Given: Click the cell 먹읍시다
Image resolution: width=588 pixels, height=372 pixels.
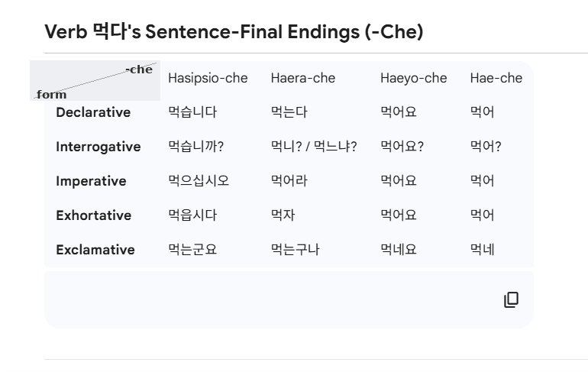Looking at the screenshot, I should click(x=192, y=215).
